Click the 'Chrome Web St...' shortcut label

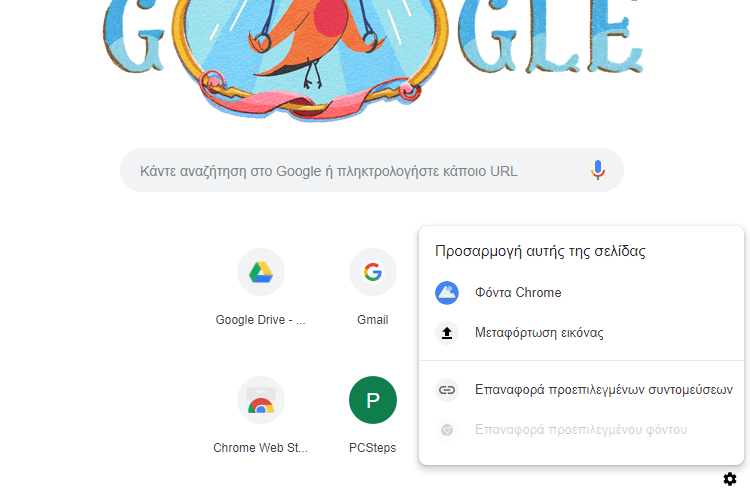tap(261, 447)
